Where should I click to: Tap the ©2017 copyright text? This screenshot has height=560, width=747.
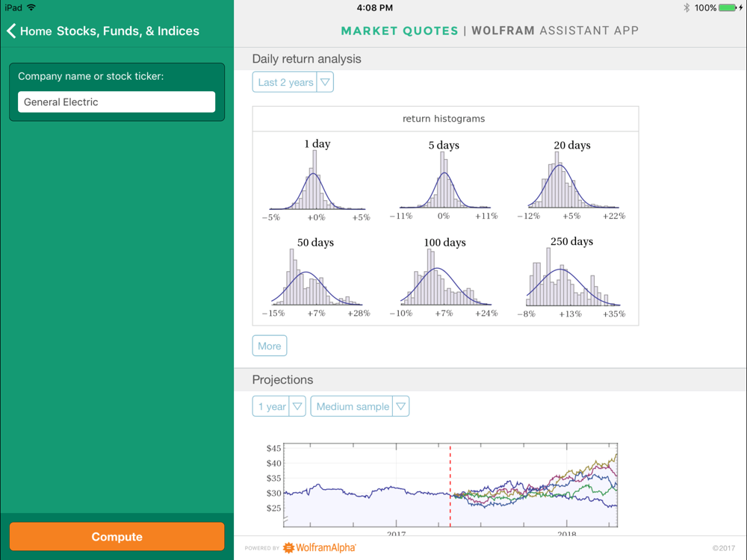(724, 548)
